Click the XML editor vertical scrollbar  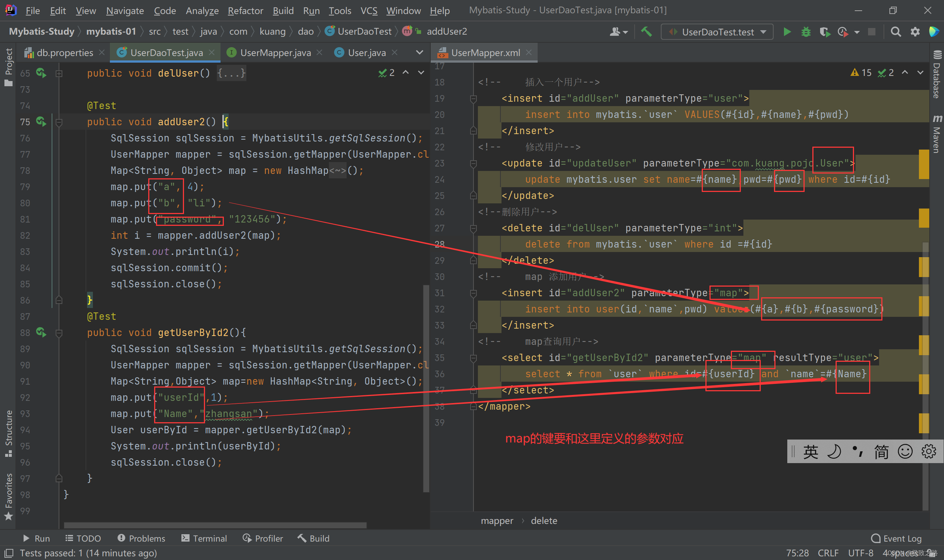point(926,375)
